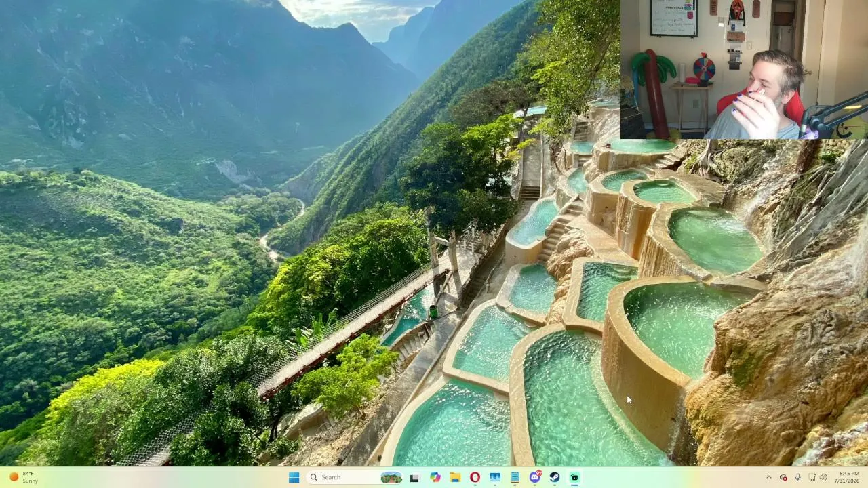
Task: Click the red security tray icon
Action: pyautogui.click(x=783, y=477)
